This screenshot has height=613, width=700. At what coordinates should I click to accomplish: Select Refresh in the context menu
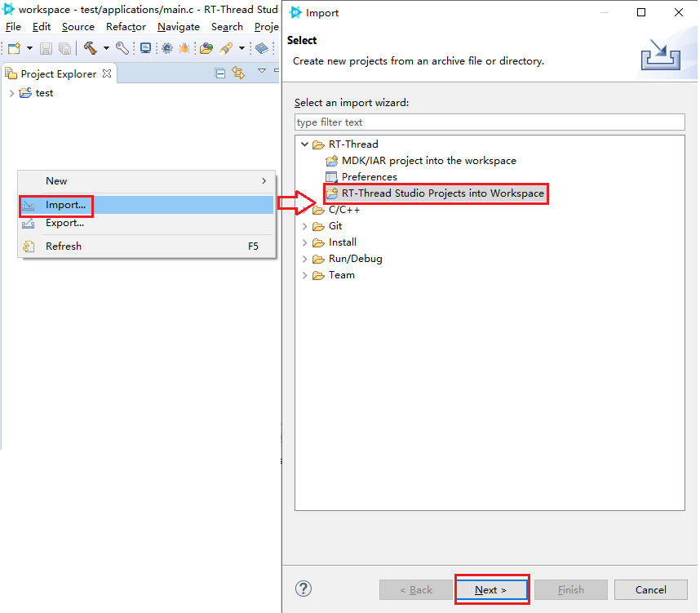tap(64, 246)
